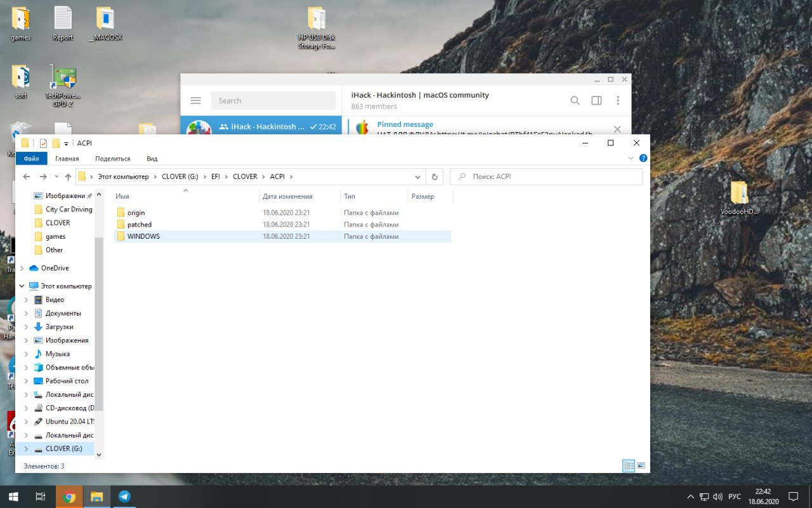This screenshot has width=812, height=508.
Task: Select the Other folder in navigation pane
Action: pos(54,250)
